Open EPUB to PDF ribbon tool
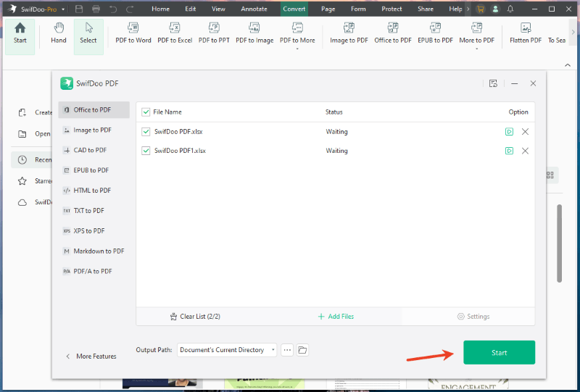The width and height of the screenshot is (580, 392). [435, 33]
